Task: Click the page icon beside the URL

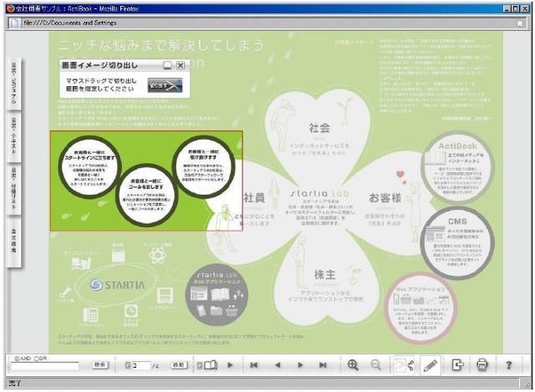Action: point(15,23)
